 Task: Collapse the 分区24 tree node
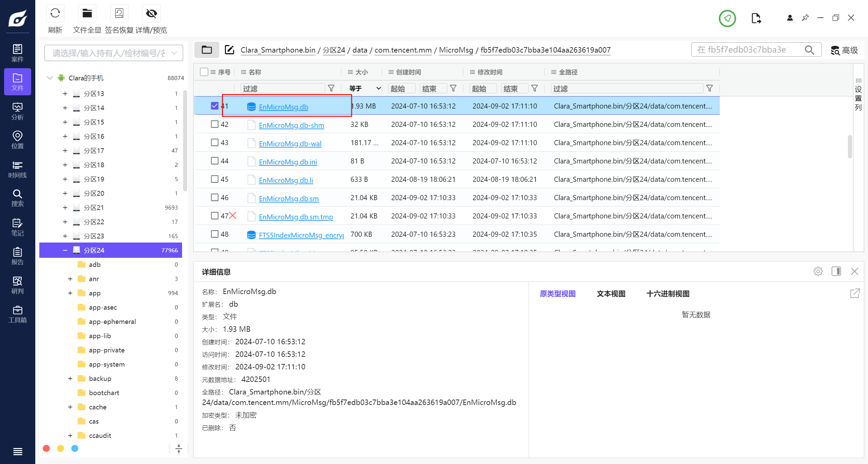pyautogui.click(x=65, y=250)
